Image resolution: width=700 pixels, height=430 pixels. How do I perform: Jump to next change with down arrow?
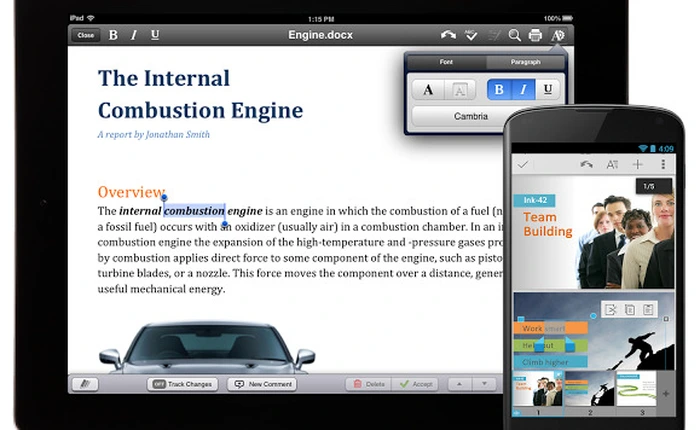(x=485, y=384)
